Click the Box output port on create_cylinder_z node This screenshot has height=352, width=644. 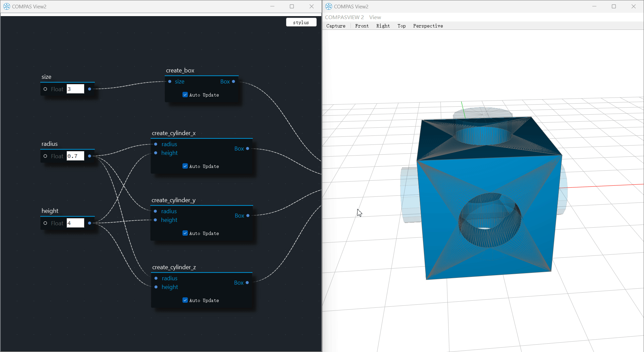click(247, 283)
